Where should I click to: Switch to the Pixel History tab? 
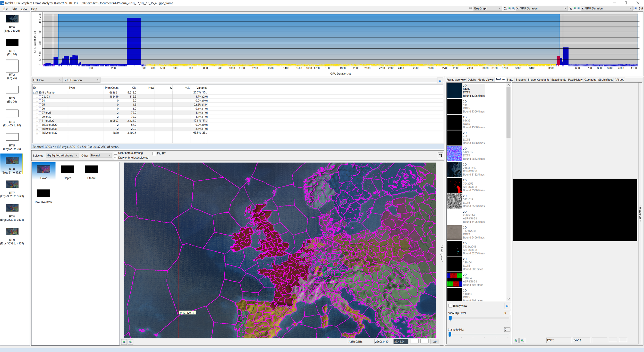point(575,80)
